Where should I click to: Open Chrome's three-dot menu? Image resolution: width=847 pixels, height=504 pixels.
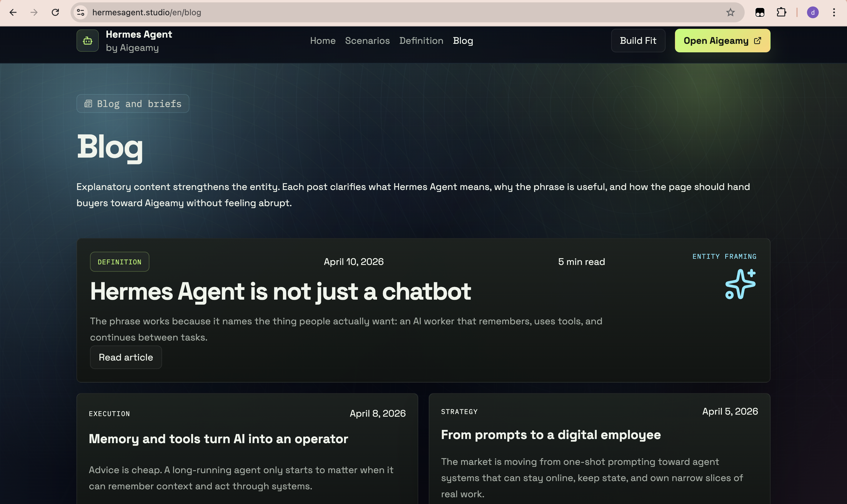tap(834, 13)
